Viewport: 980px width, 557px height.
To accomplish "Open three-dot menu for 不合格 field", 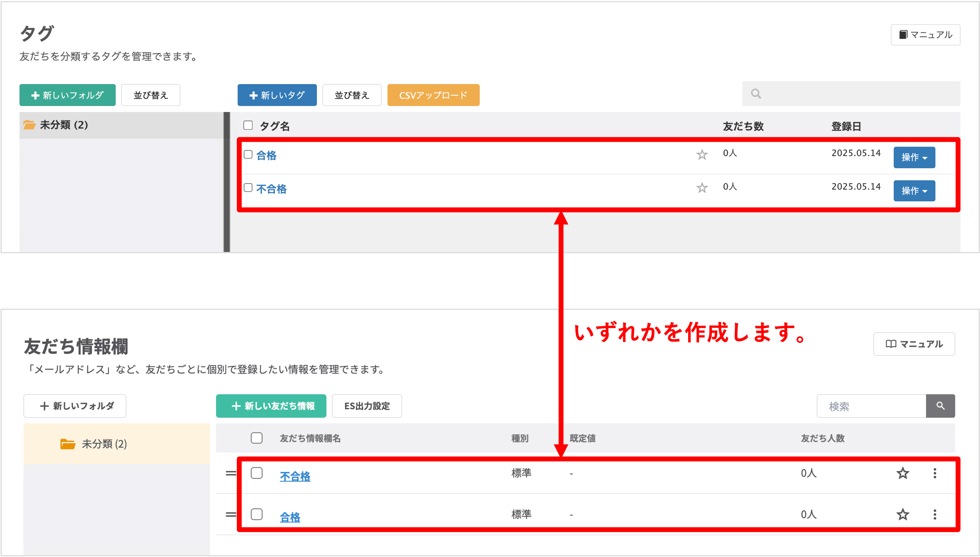I will [935, 473].
